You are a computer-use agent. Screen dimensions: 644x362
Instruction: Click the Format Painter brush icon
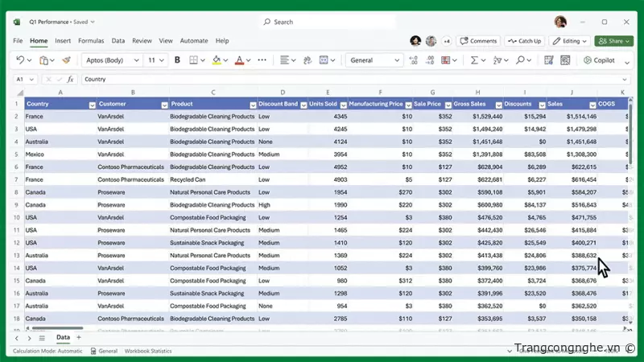[x=66, y=60]
